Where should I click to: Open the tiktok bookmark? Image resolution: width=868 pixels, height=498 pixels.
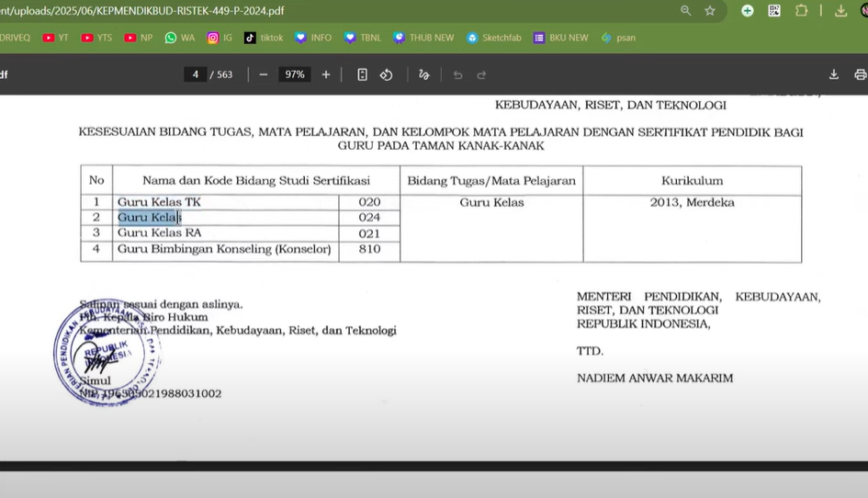click(x=264, y=38)
